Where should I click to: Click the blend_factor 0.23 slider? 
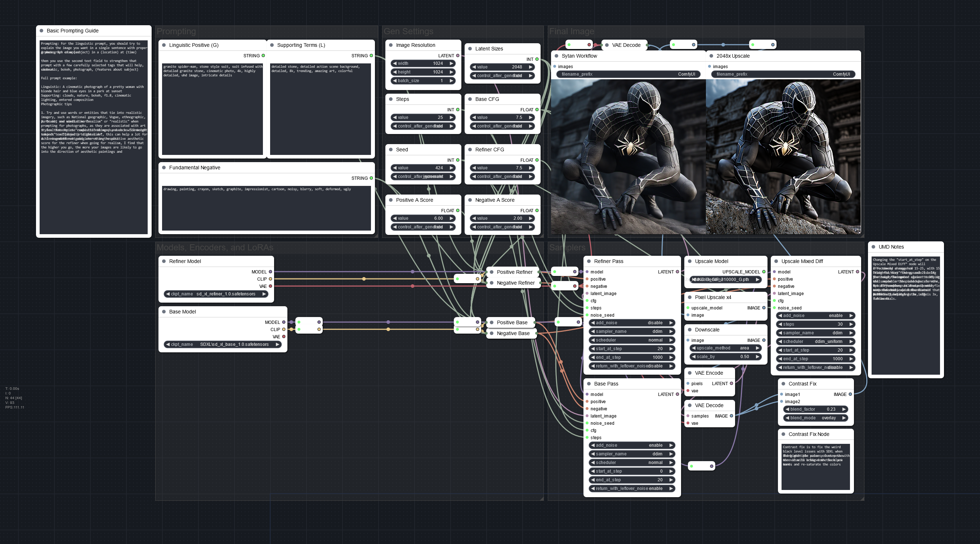point(815,409)
